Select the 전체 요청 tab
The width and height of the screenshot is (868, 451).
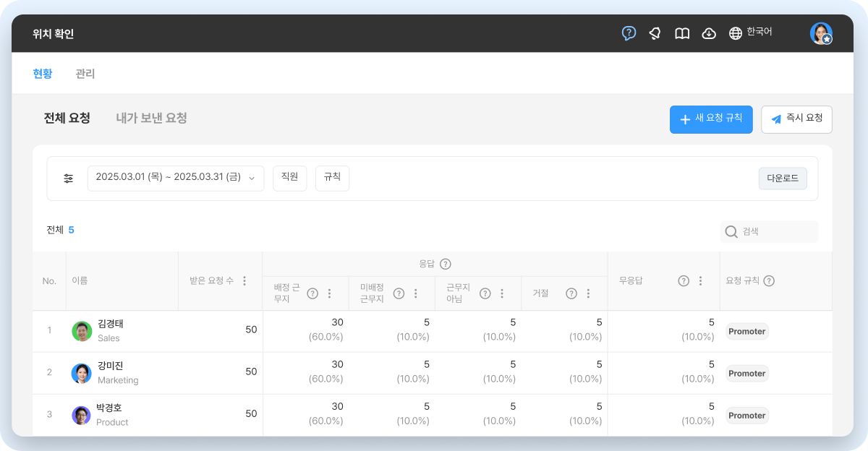point(67,118)
